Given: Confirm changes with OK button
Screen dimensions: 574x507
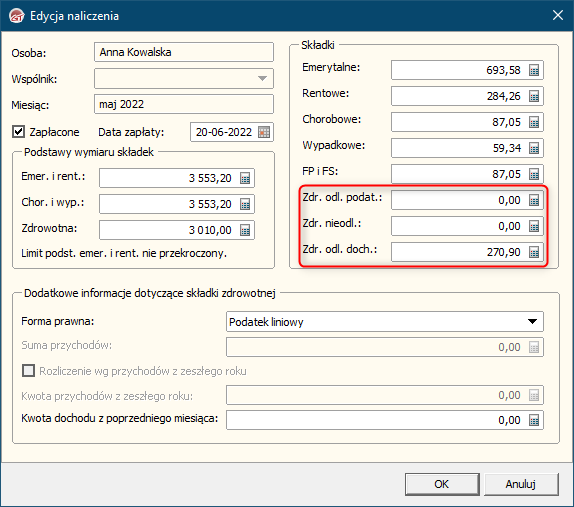Looking at the screenshot, I should pos(442,484).
